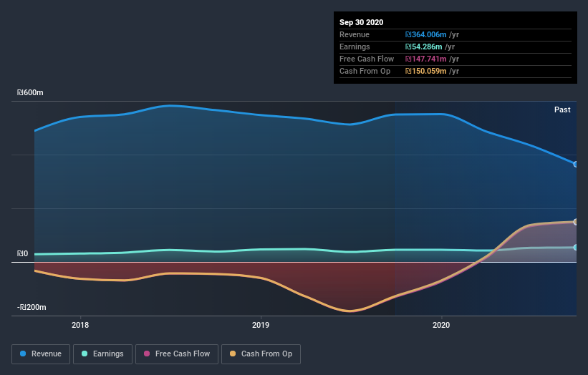Click the 2020 x-axis label

coord(441,325)
